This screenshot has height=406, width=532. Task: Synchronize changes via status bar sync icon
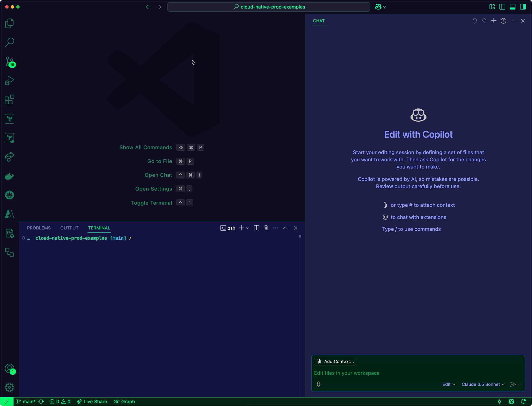tap(41, 402)
